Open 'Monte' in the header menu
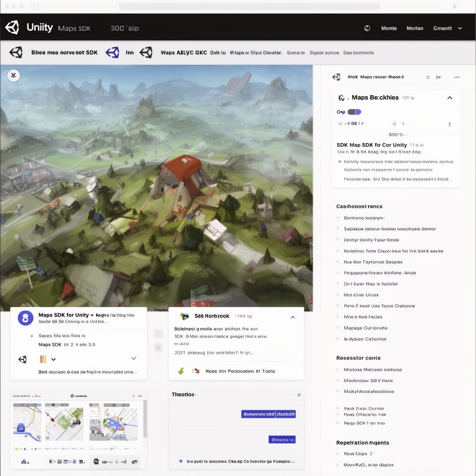Image resolution: width=476 pixels, height=476 pixels. coord(389,28)
